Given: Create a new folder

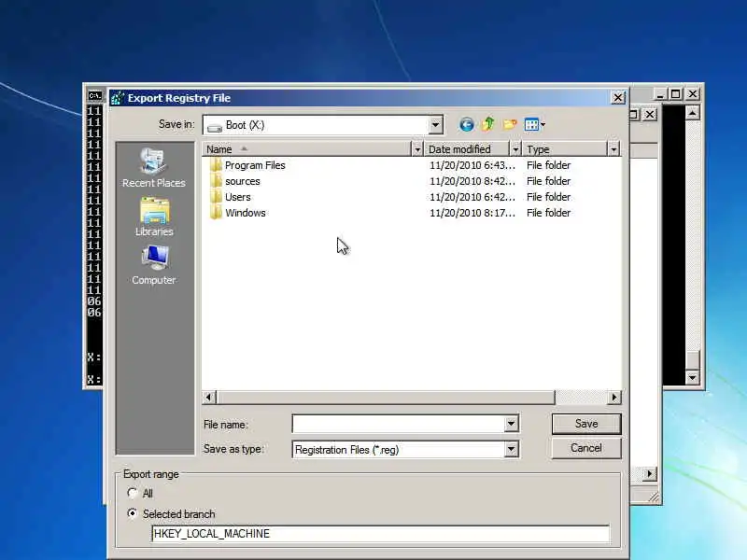Looking at the screenshot, I should click(x=509, y=124).
